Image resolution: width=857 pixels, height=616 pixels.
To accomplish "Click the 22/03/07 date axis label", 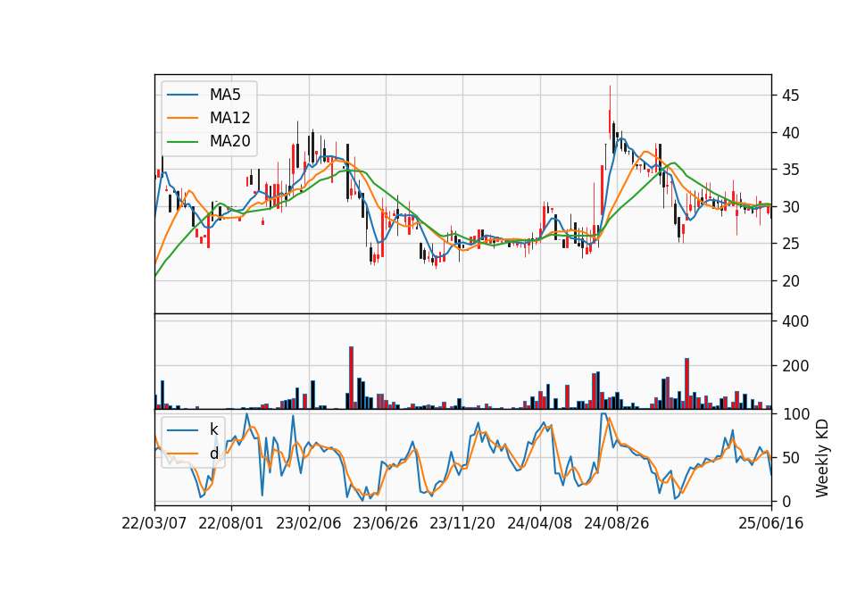I will pyautogui.click(x=154, y=523).
